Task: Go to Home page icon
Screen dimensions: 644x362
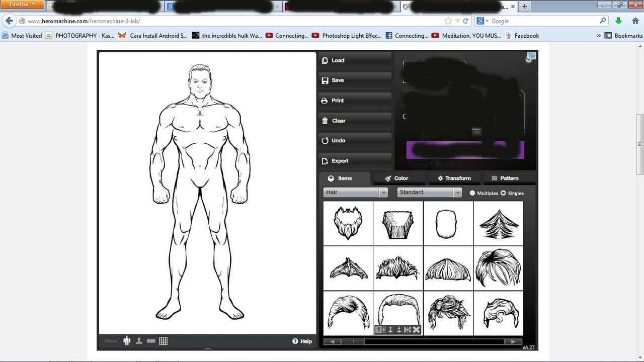Action: pyautogui.click(x=635, y=21)
